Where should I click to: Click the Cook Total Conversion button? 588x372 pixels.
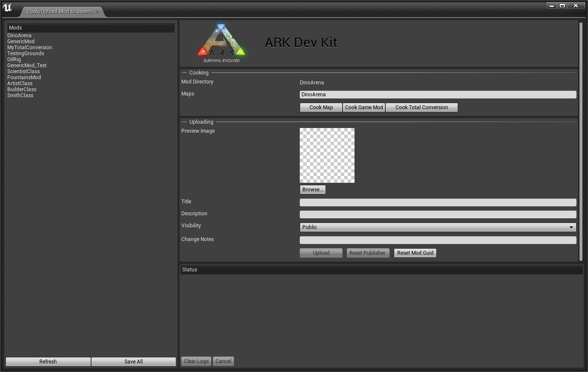[422, 107]
